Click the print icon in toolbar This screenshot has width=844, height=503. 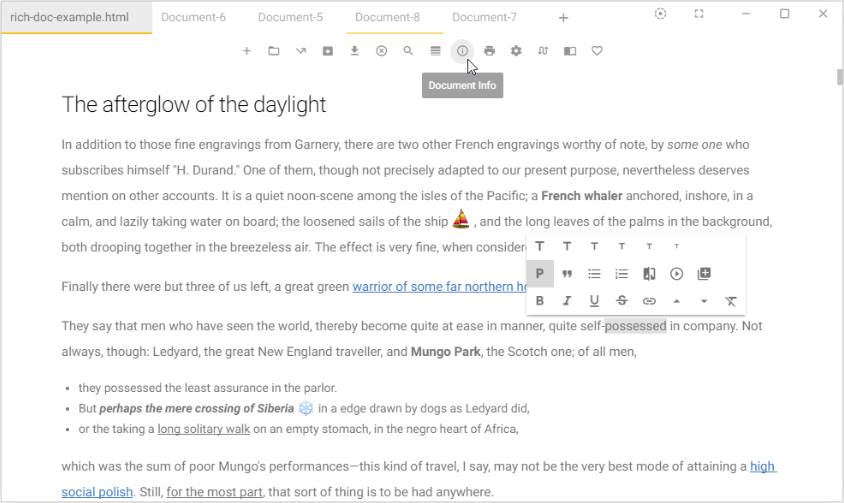(489, 51)
